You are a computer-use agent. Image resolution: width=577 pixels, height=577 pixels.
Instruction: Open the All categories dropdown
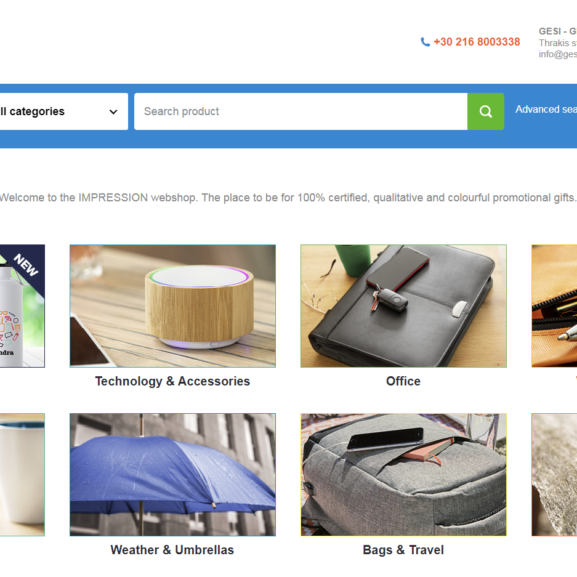coord(64,111)
